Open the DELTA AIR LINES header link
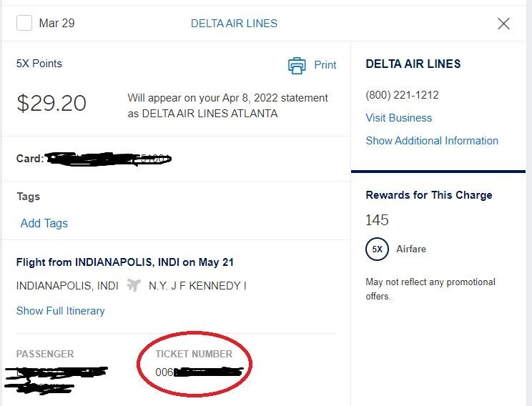Image resolution: width=532 pixels, height=406 pixels. click(x=234, y=24)
